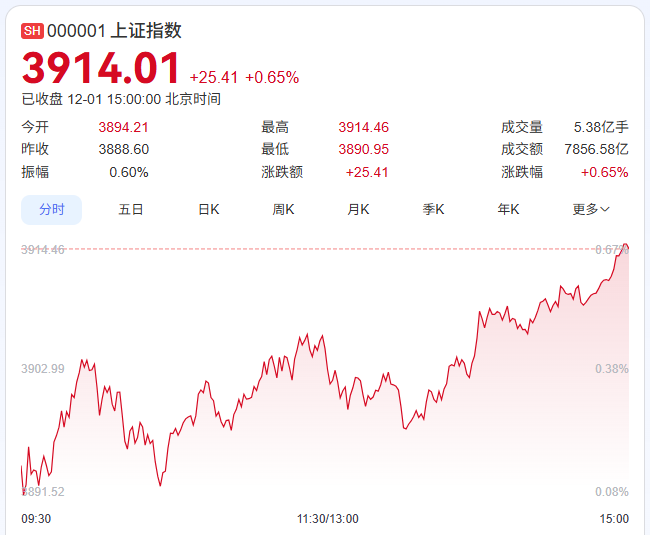Click the 11:30/13:00 midday axis label
The height and width of the screenshot is (535, 650).
tap(327, 518)
